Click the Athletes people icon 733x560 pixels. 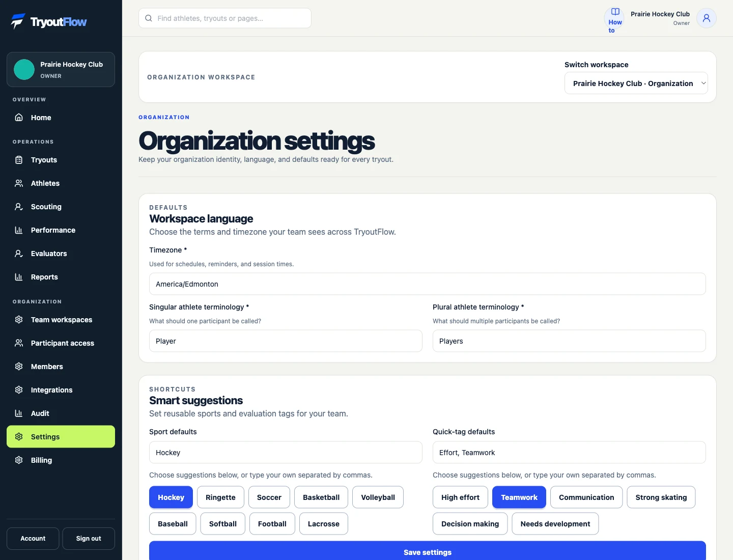tap(19, 183)
